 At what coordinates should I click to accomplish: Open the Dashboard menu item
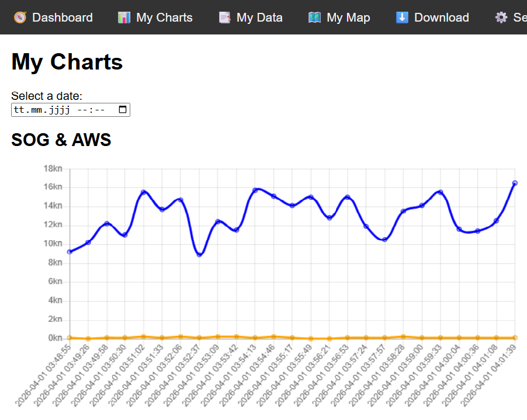pos(62,18)
